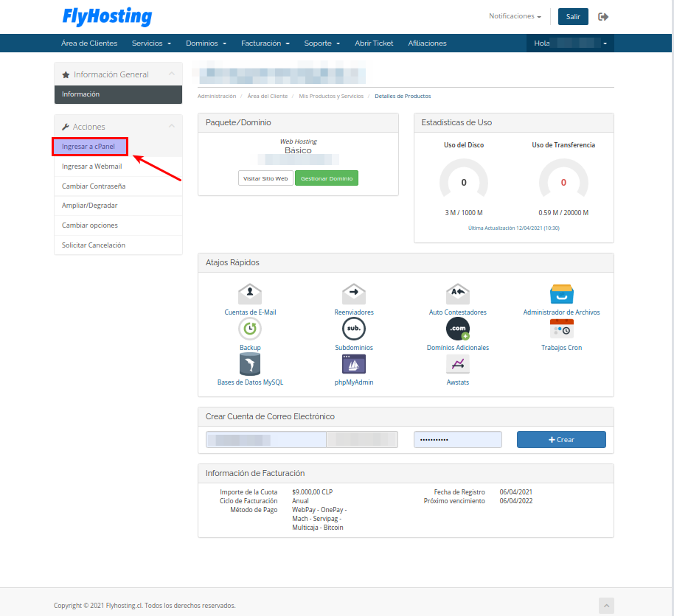Viewport: 674px width, 616px height.
Task: Open Abrir Ticket from the navigation bar
Action: pyautogui.click(x=374, y=43)
